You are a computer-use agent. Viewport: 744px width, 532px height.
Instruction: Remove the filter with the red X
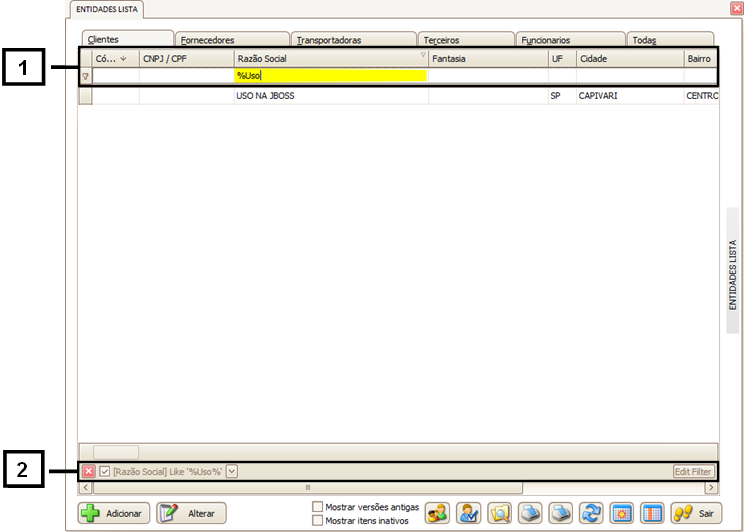pos(88,471)
